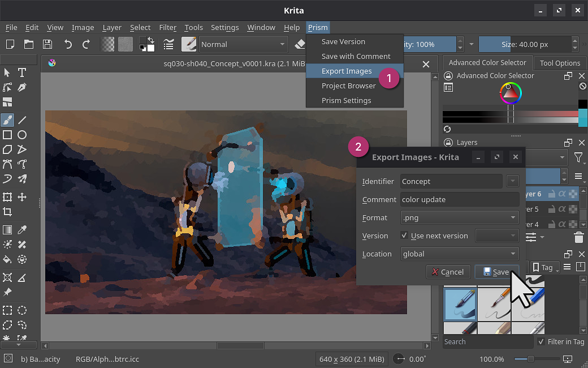The image size is (588, 368).
Task: Select the Freehand Brush tool
Action: [x=7, y=120]
